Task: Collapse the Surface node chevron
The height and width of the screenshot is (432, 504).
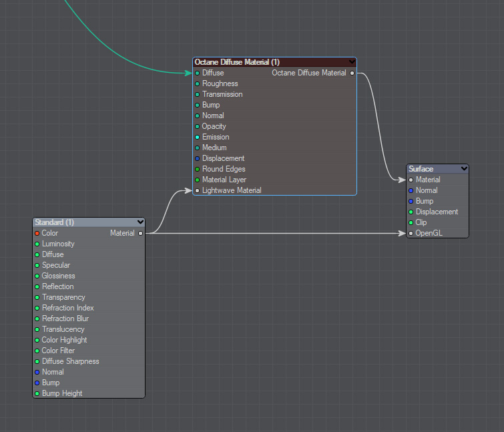Action: click(464, 168)
